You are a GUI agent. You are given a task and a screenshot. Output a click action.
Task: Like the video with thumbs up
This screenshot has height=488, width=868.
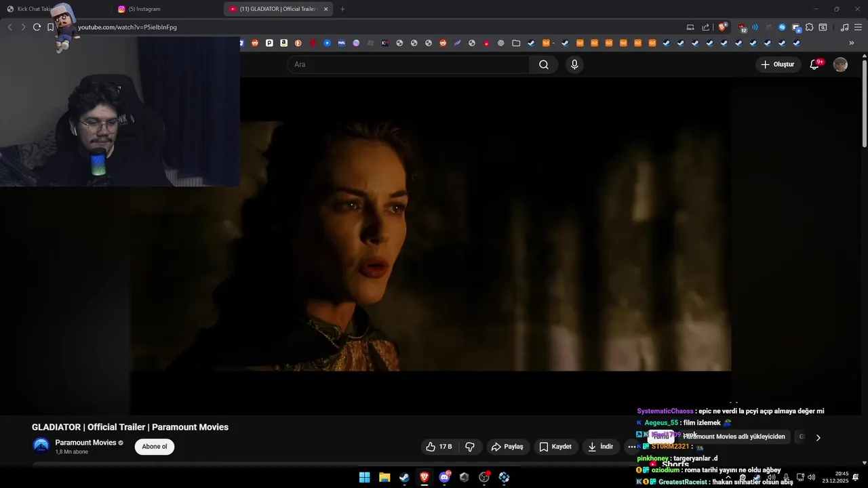(x=439, y=447)
